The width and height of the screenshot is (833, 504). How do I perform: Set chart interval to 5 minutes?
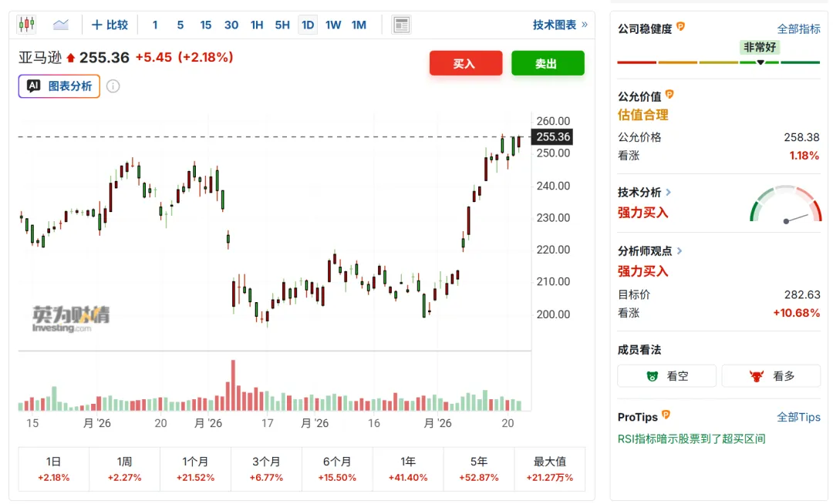(x=180, y=25)
